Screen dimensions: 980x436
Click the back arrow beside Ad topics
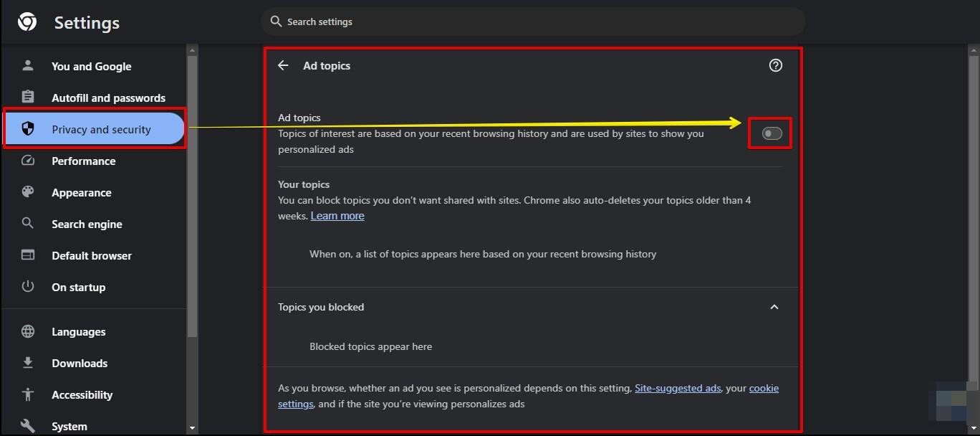(x=284, y=65)
